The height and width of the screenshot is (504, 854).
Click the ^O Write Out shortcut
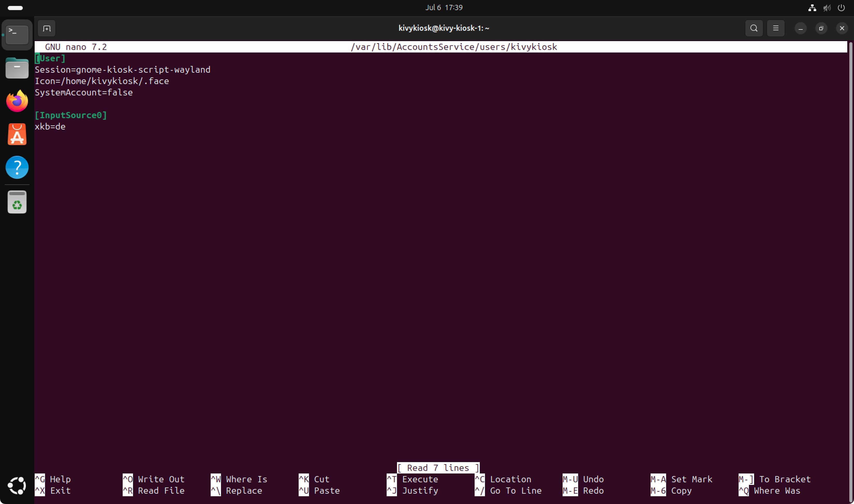(154, 479)
